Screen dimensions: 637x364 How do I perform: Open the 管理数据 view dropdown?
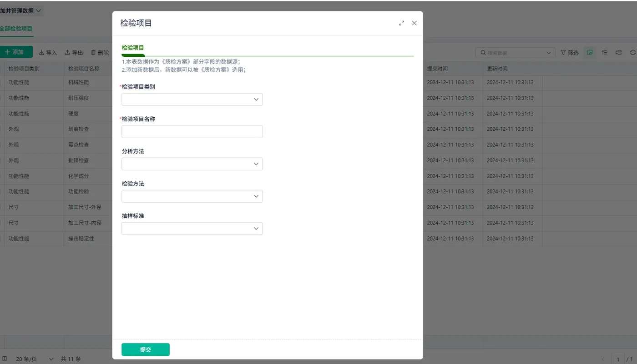coord(22,10)
